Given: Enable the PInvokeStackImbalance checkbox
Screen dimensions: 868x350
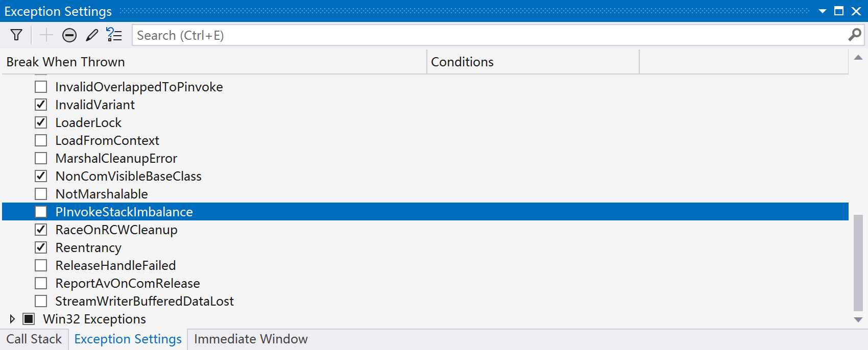Looking at the screenshot, I should 41,212.
